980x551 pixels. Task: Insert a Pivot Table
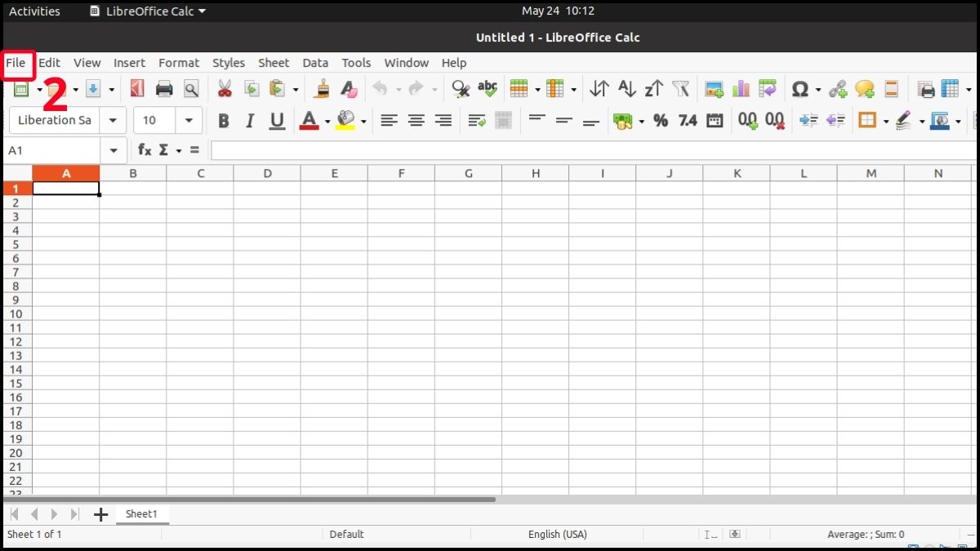(767, 88)
